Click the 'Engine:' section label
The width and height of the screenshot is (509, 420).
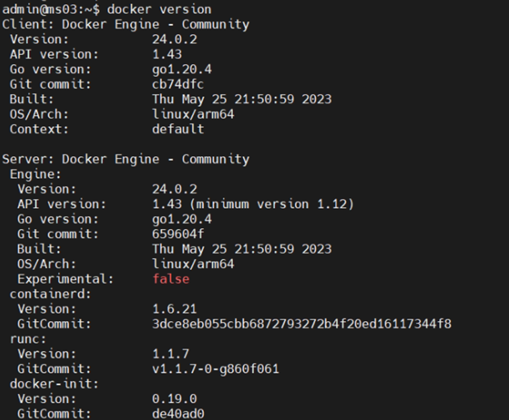click(x=36, y=174)
